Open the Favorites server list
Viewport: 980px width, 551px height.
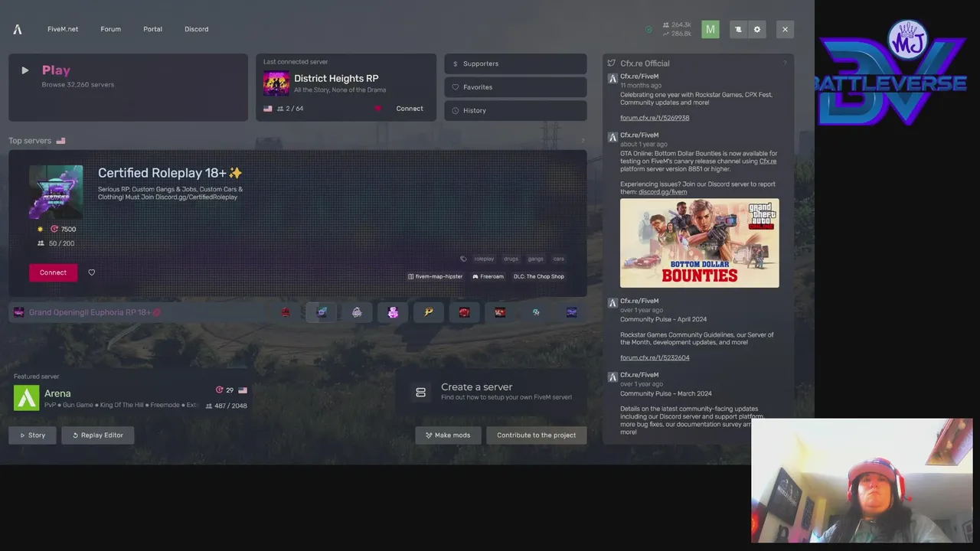click(515, 87)
